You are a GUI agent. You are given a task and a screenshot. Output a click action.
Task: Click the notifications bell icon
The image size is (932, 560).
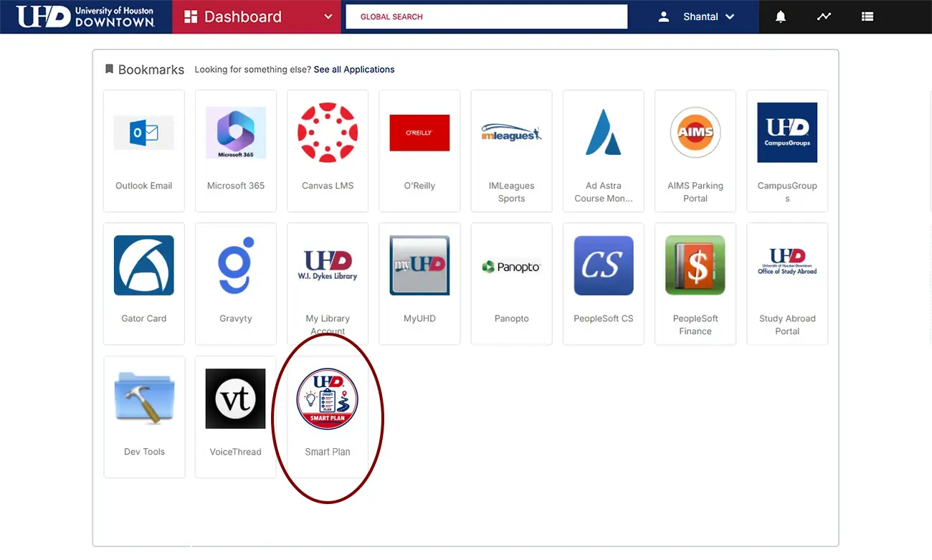click(x=781, y=16)
